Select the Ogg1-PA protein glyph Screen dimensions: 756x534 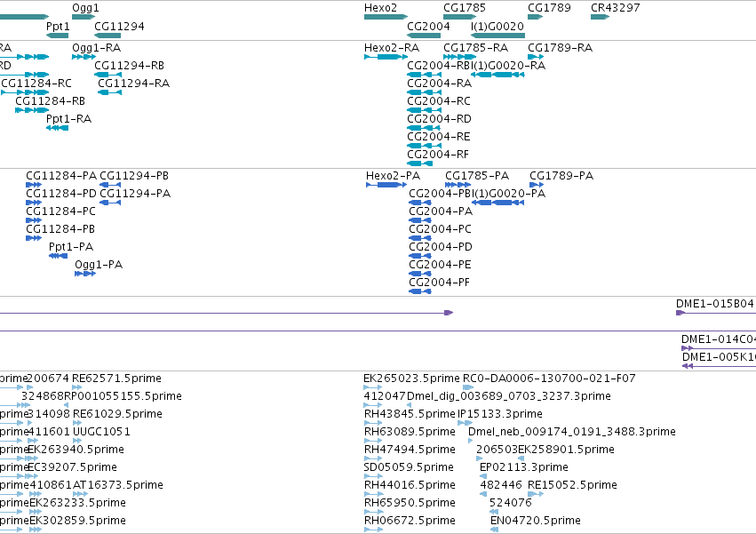pyautogui.click(x=85, y=274)
